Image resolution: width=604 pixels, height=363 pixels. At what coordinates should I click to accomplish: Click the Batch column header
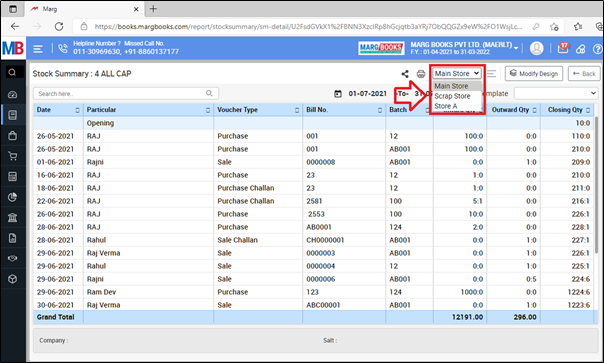409,110
